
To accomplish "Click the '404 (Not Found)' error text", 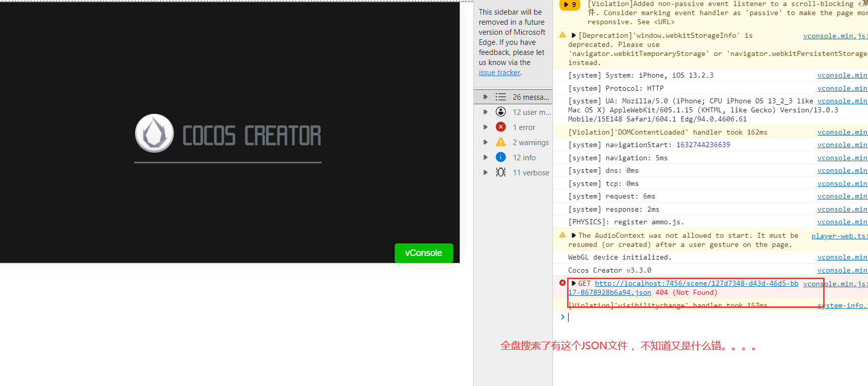I will coord(686,292).
